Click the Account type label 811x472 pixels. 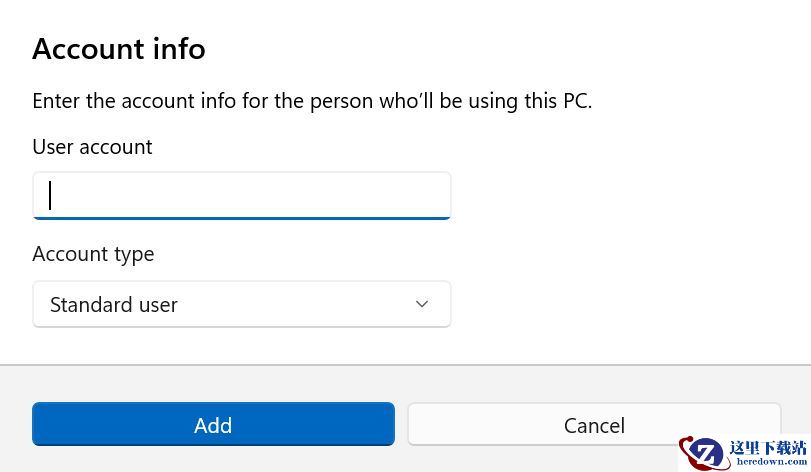click(x=93, y=254)
